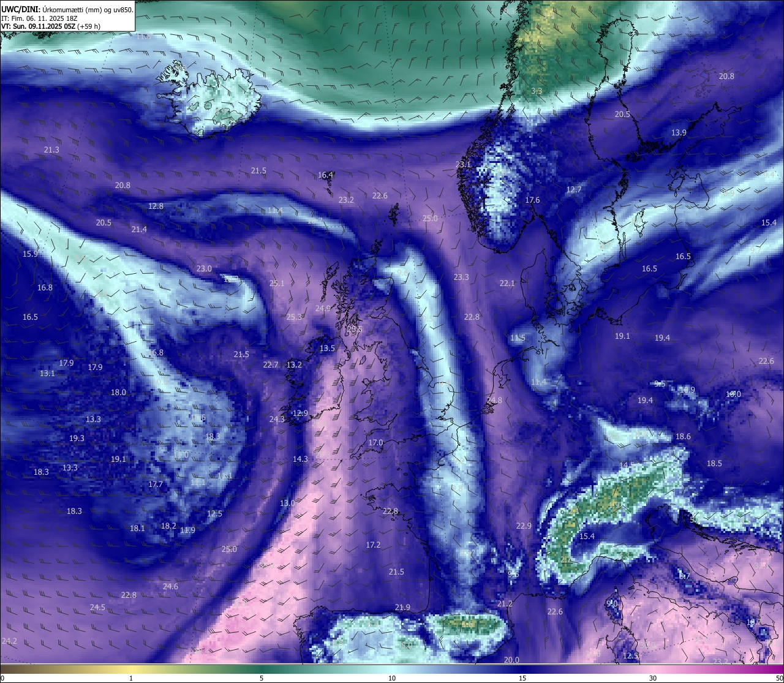Image resolution: width=784 pixels, height=683 pixels.
Task: Click the 11.5 value near Denmark
Action: (x=518, y=338)
